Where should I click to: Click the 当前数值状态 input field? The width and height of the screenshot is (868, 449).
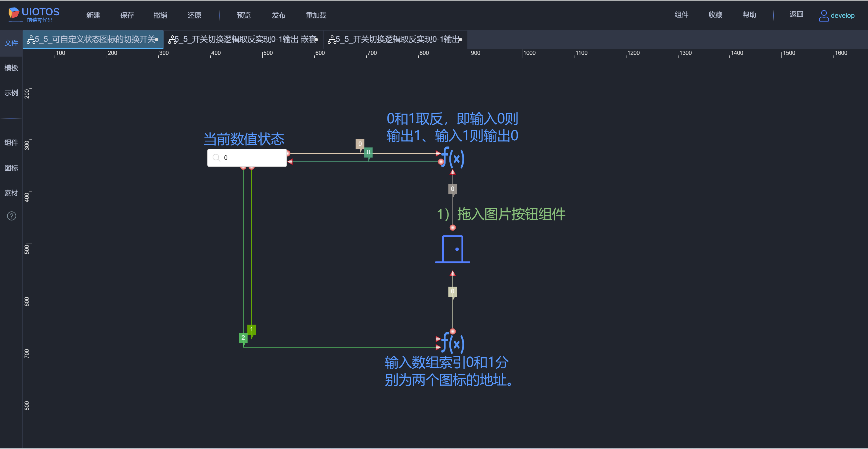click(253, 157)
